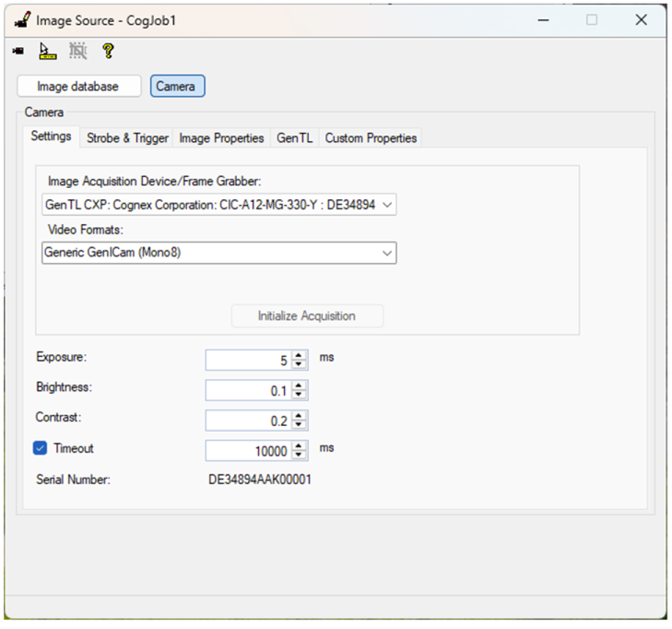Decrease Timeout with the down arrow
This screenshot has width=672, height=629.
click(299, 456)
